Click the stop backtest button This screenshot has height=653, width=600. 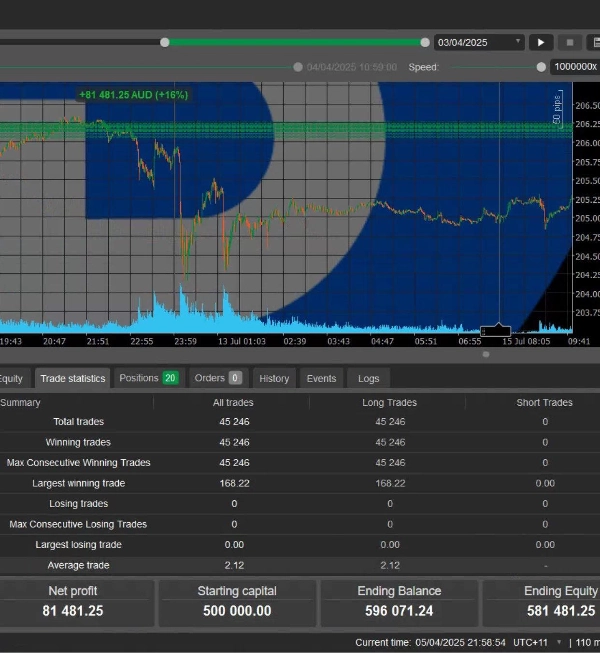(570, 42)
